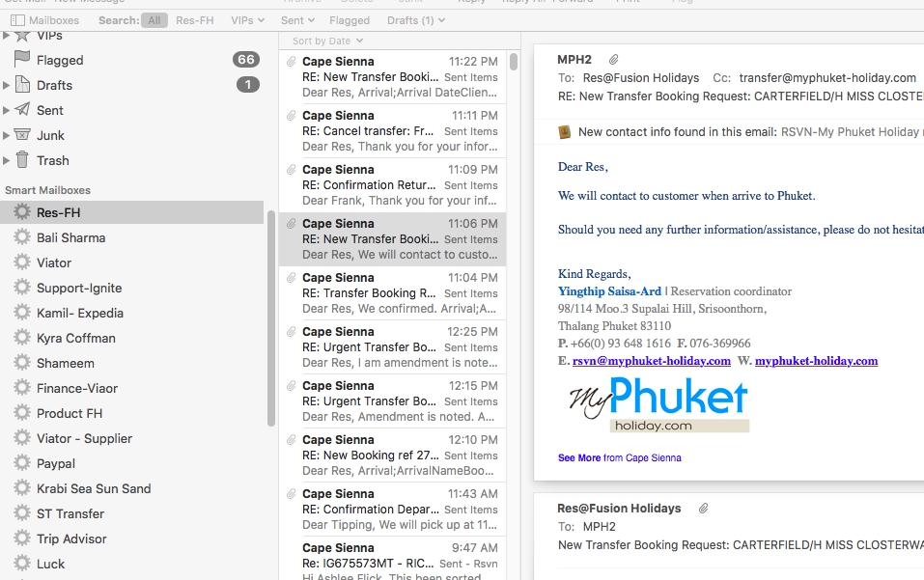Open Flagged in the favorites bar
Screen dimensions: 924x580
coord(350,20)
